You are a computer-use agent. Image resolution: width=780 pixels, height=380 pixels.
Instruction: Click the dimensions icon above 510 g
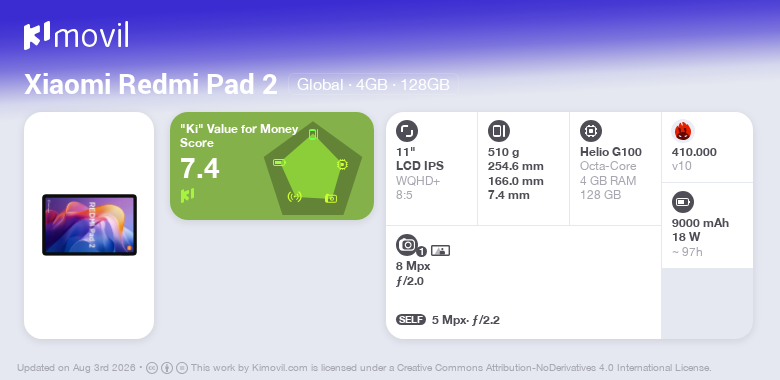[x=499, y=131]
